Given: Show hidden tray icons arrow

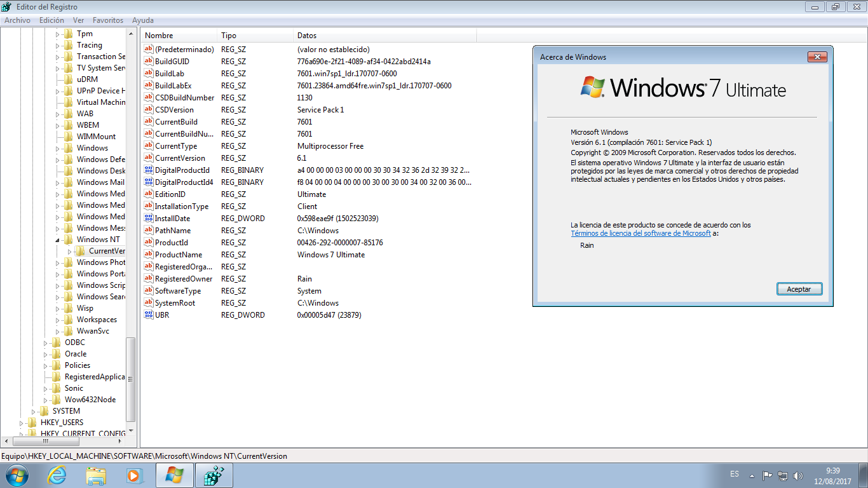Looking at the screenshot, I should [x=752, y=475].
